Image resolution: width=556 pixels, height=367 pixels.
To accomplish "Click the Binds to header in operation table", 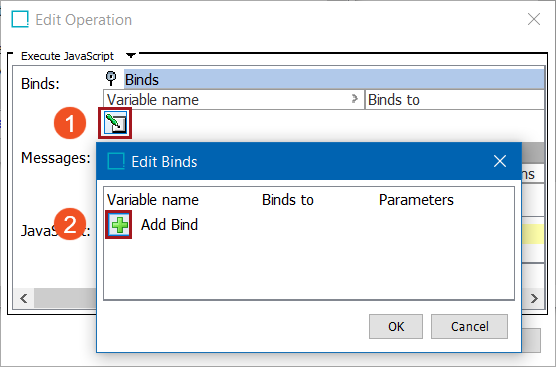I will click(x=394, y=100).
